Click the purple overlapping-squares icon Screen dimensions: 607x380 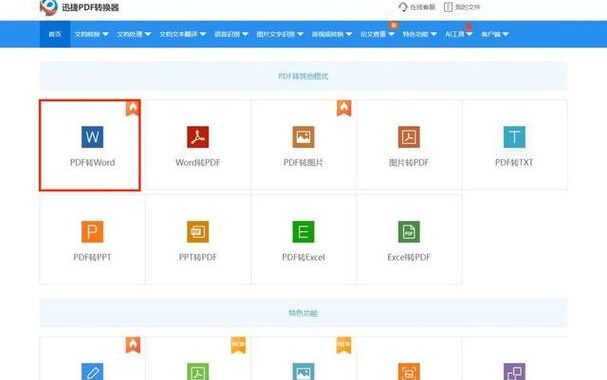click(514, 371)
